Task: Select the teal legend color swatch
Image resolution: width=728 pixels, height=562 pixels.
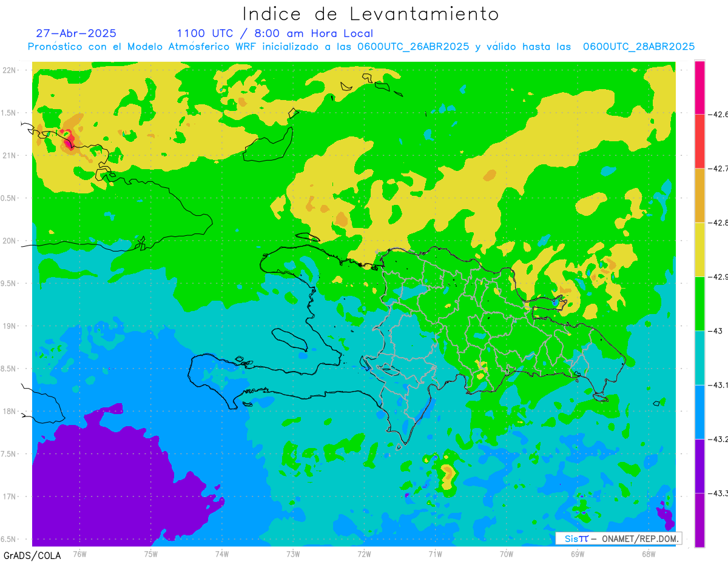Action: click(x=699, y=358)
